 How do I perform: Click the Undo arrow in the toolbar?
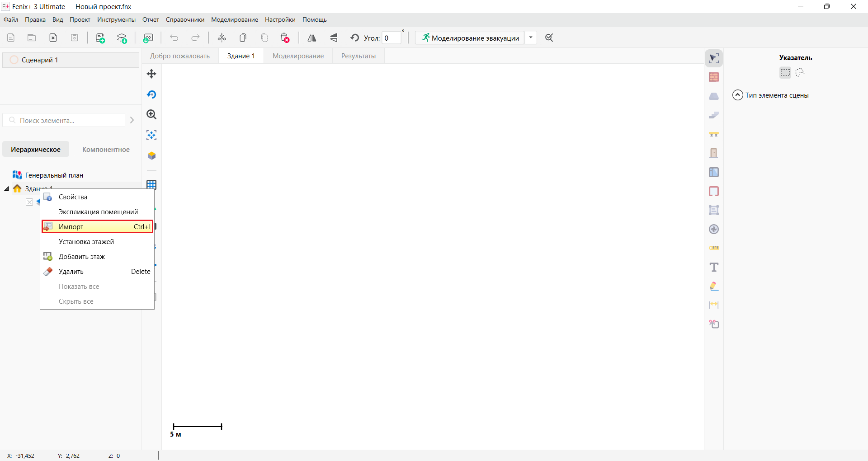pos(174,38)
